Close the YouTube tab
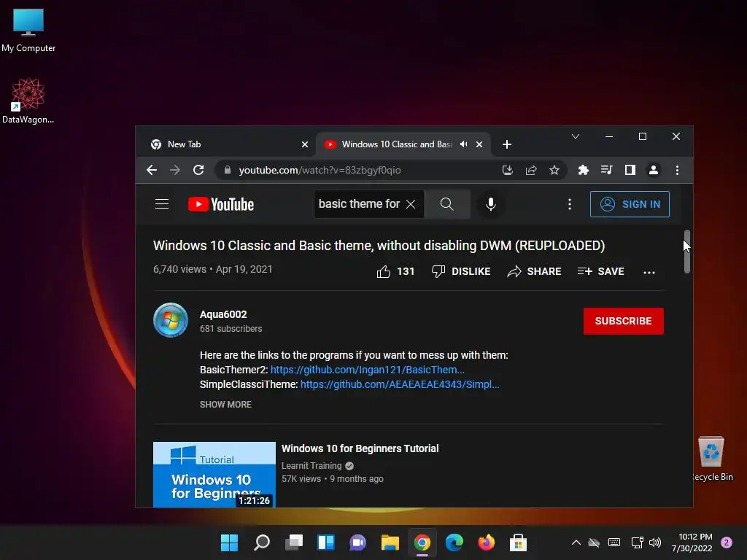 pos(479,144)
